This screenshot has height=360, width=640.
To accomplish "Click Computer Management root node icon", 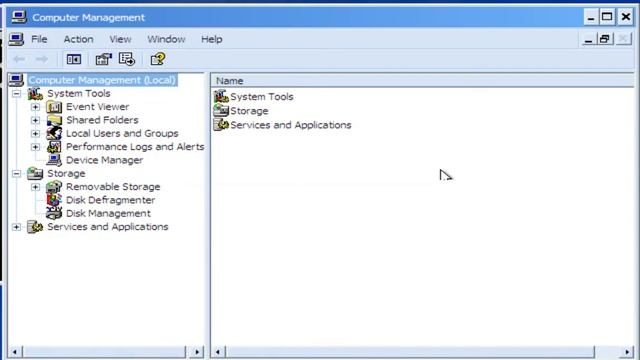I will (x=16, y=80).
